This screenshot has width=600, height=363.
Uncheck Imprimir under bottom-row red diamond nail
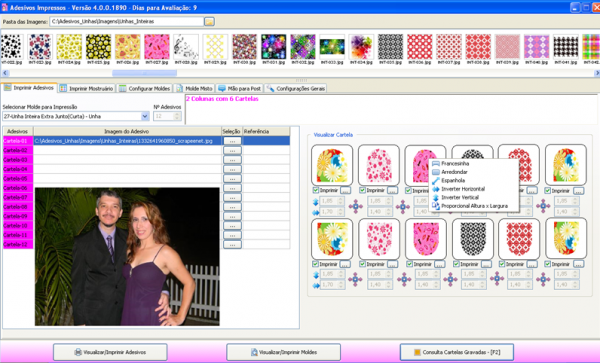pos(502,264)
